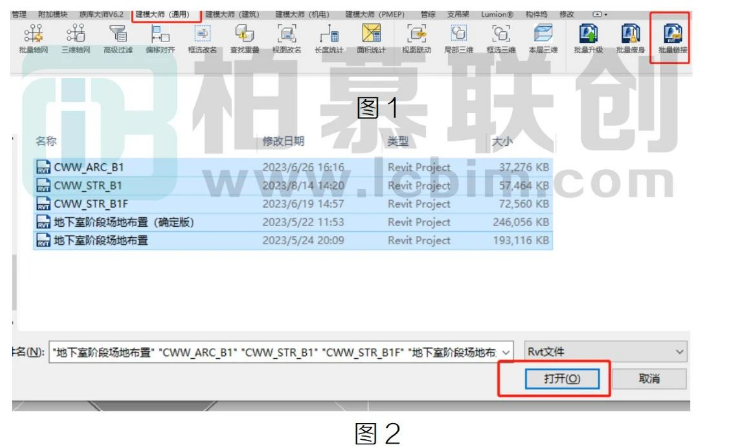
Task: Switch to the Lumion® ribbon tab
Action: pyautogui.click(x=497, y=15)
